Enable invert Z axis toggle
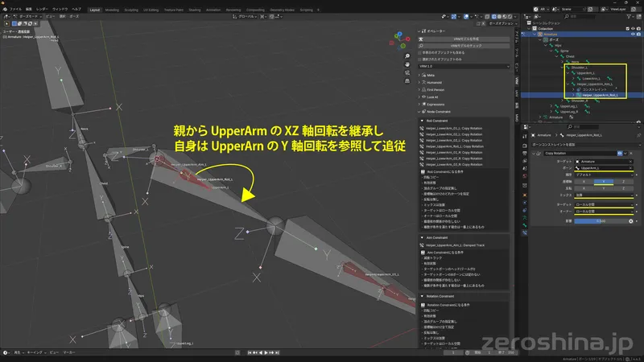Viewport: 644px width, 362px height. (x=623, y=188)
